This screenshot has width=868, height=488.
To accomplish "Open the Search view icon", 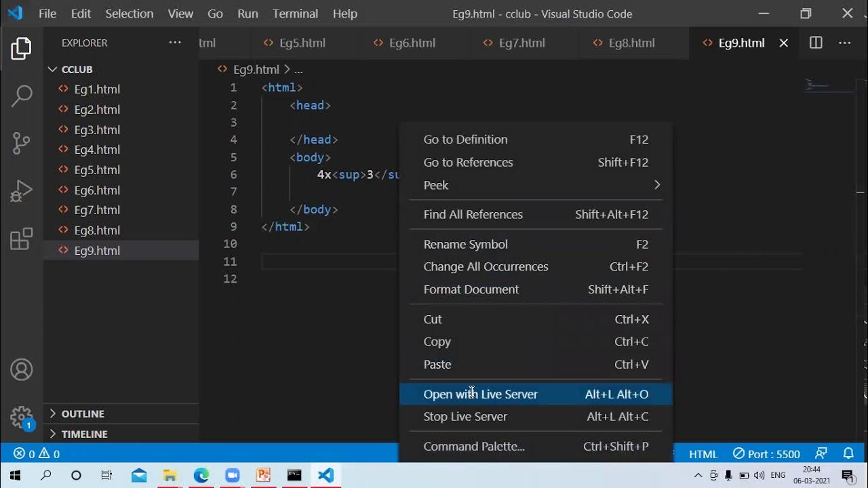I will coord(21,96).
